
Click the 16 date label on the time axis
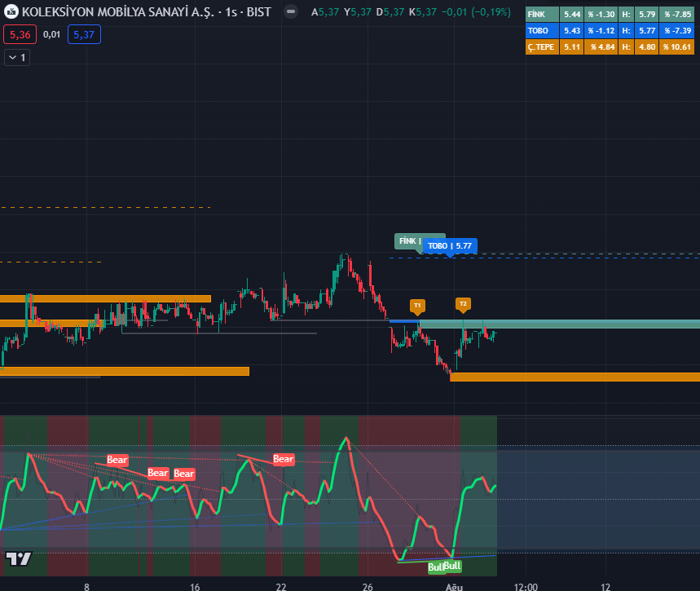(195, 587)
